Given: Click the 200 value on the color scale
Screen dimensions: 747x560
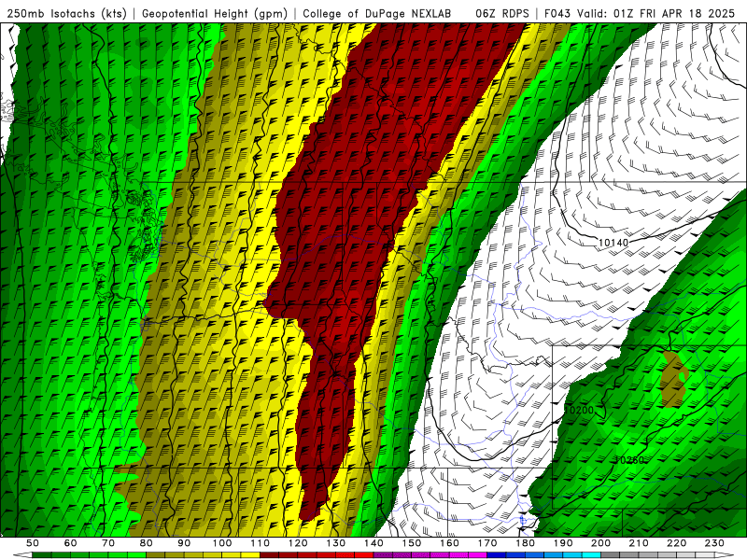Looking at the screenshot, I should 601,543.
